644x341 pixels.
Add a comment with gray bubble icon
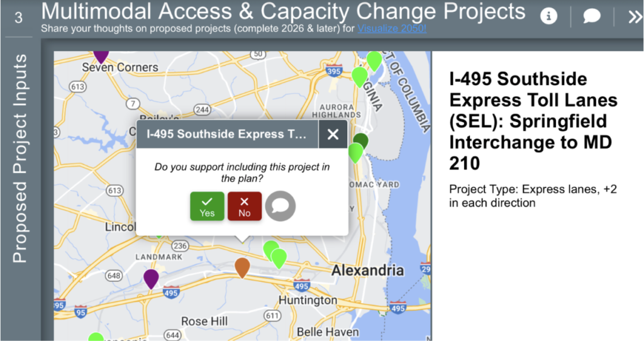click(280, 206)
